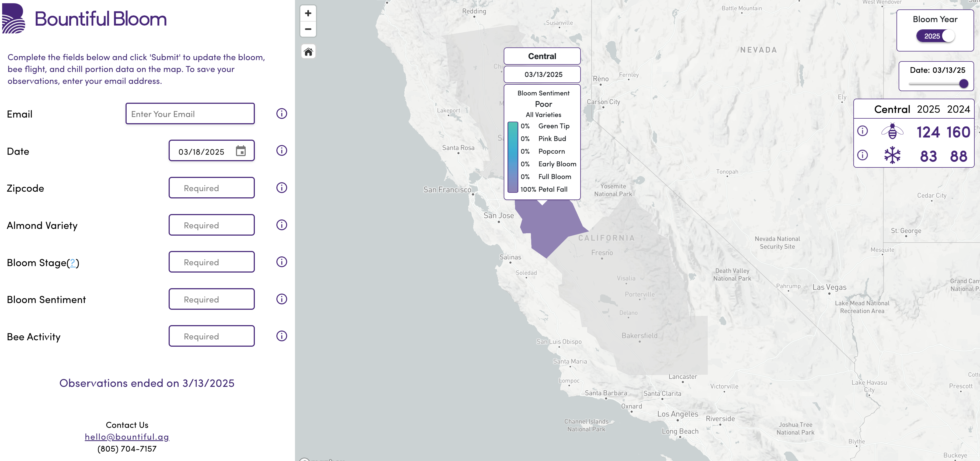
Task: Reset map view with home icon
Action: (308, 51)
